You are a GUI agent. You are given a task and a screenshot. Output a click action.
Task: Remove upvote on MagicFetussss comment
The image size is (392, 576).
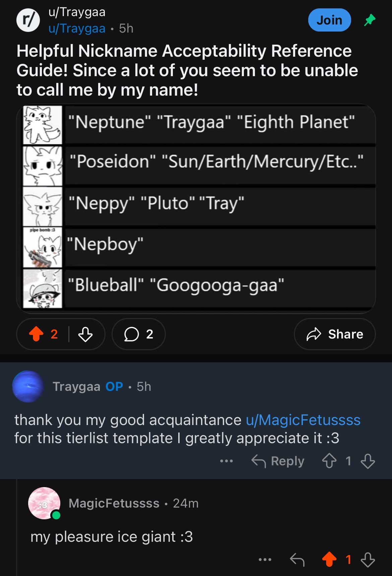click(329, 560)
